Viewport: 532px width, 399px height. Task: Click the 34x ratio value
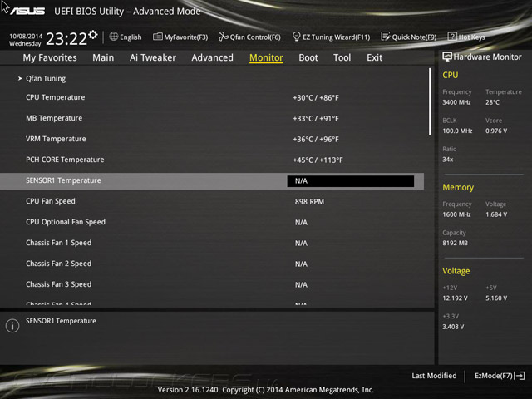447,159
